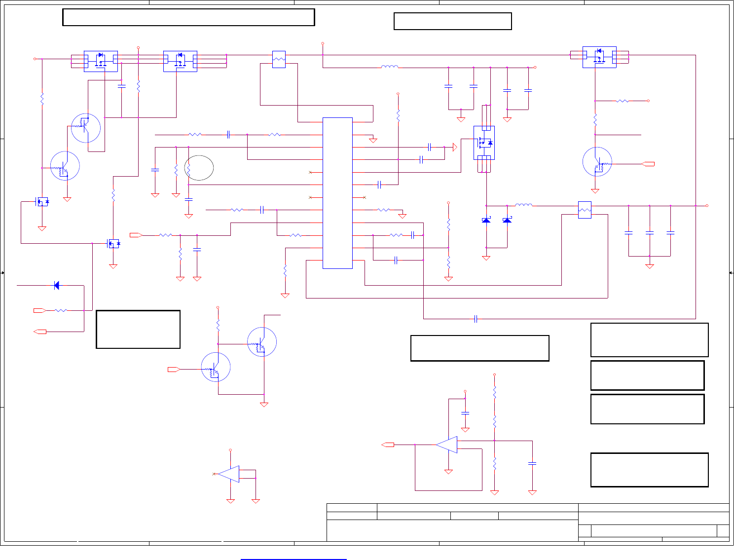Select the left-pointing op-amp triangle at bottom

229,474
